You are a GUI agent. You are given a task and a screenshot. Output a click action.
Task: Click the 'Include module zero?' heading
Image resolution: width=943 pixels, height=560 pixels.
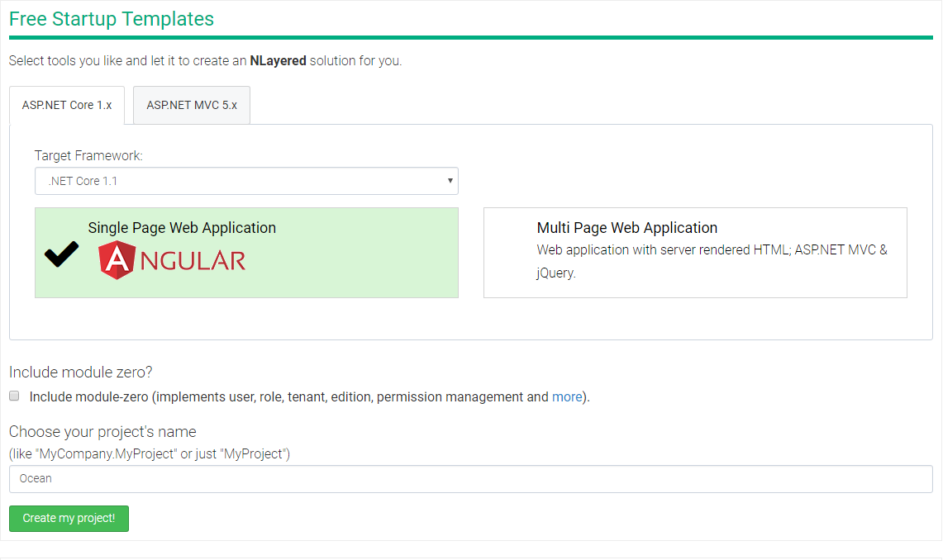[81, 373]
